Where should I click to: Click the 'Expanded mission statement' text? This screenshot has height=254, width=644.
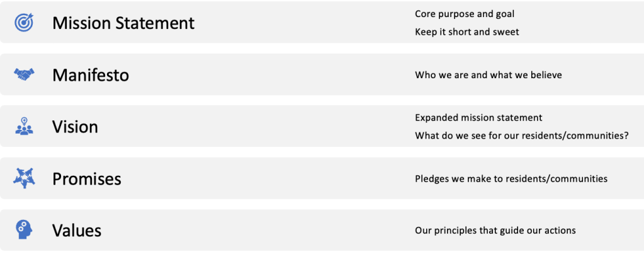[x=478, y=118]
